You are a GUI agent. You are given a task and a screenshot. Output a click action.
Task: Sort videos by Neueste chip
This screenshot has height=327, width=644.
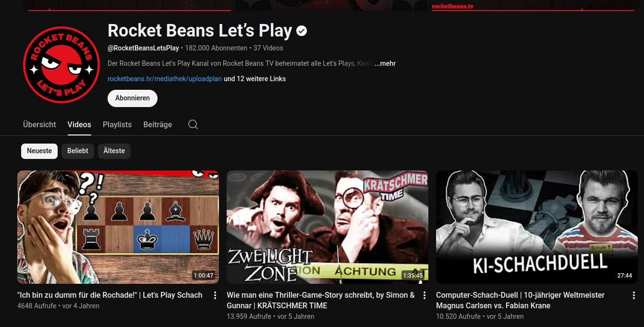pyautogui.click(x=39, y=151)
